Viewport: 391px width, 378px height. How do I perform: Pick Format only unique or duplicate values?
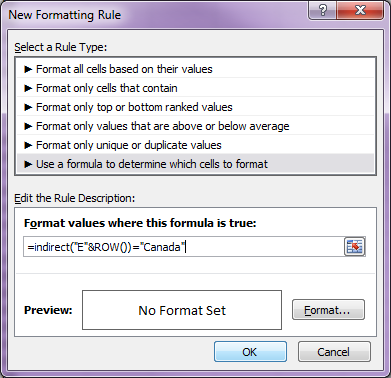[x=195, y=145]
